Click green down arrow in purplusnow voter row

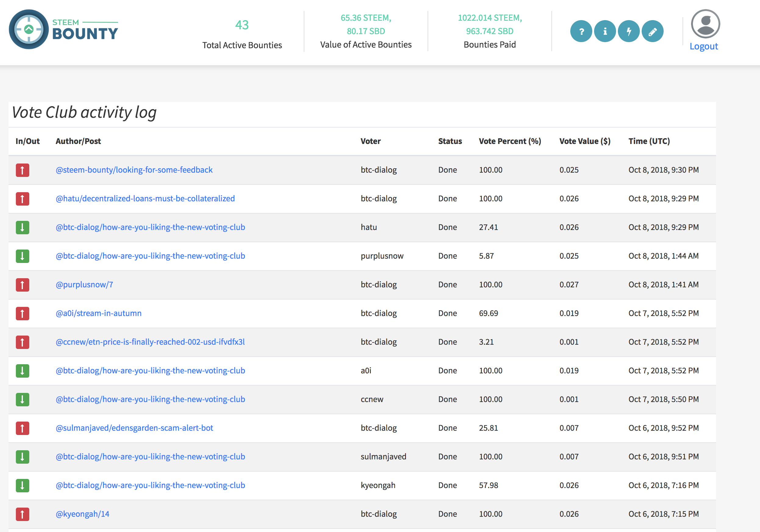coord(23,256)
